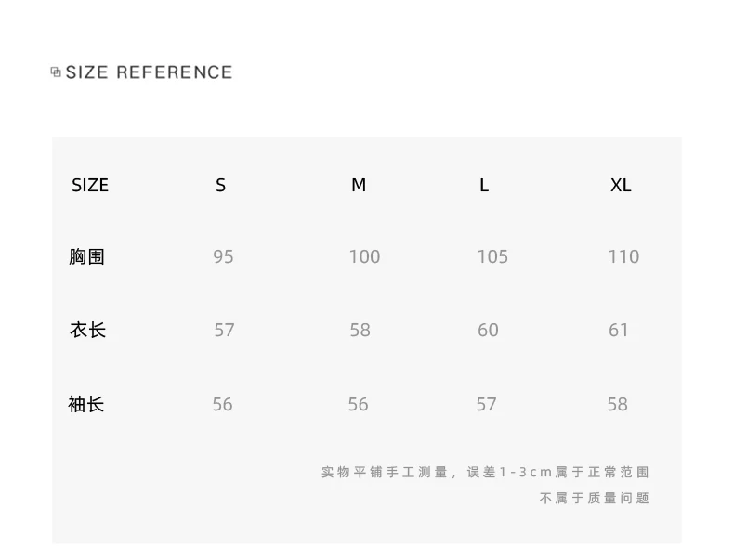
Task: Select the L size column header
Action: [484, 185]
